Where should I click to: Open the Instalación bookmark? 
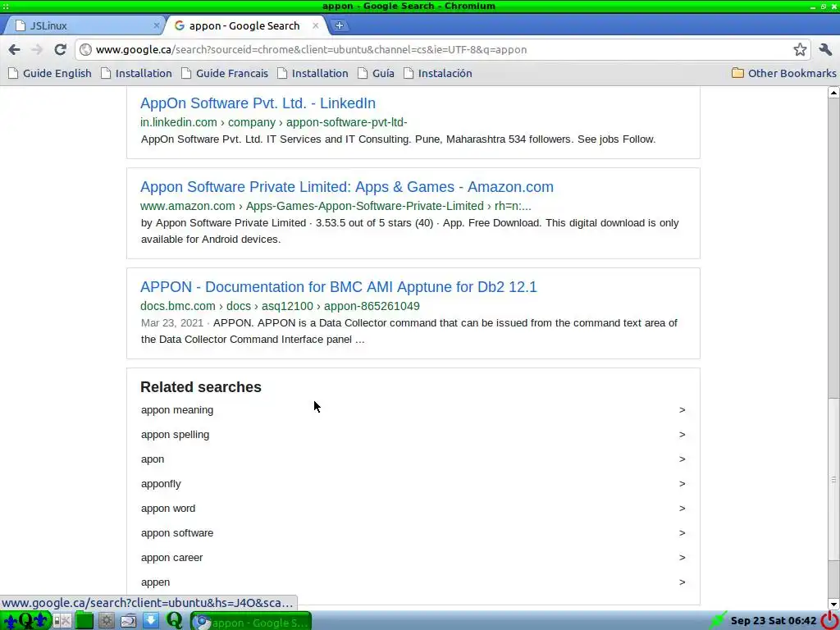[438, 73]
